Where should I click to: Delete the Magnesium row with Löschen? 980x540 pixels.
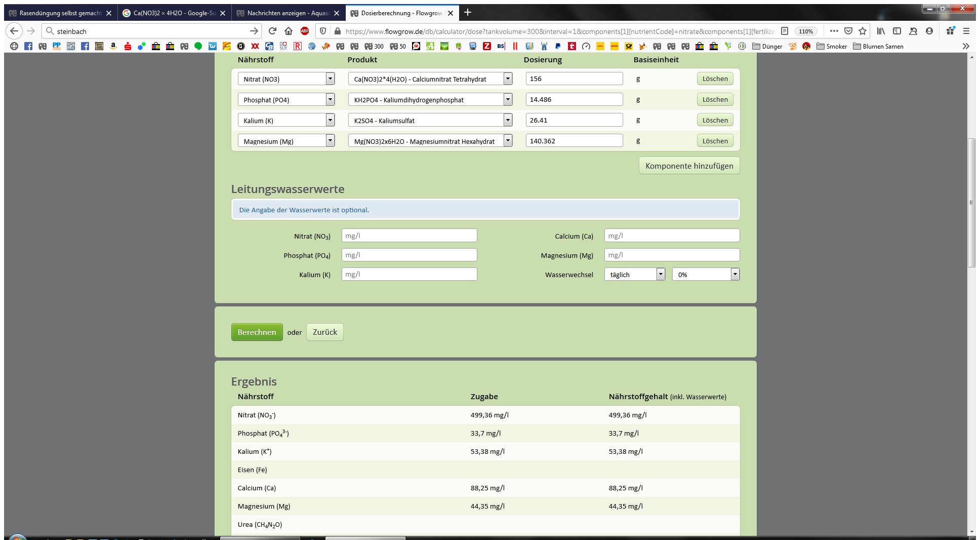(x=715, y=141)
